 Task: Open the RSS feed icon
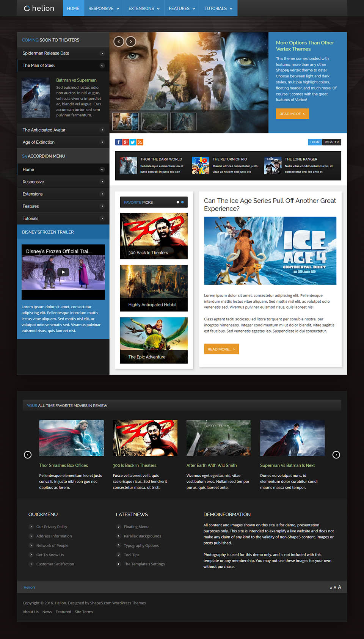tap(140, 142)
